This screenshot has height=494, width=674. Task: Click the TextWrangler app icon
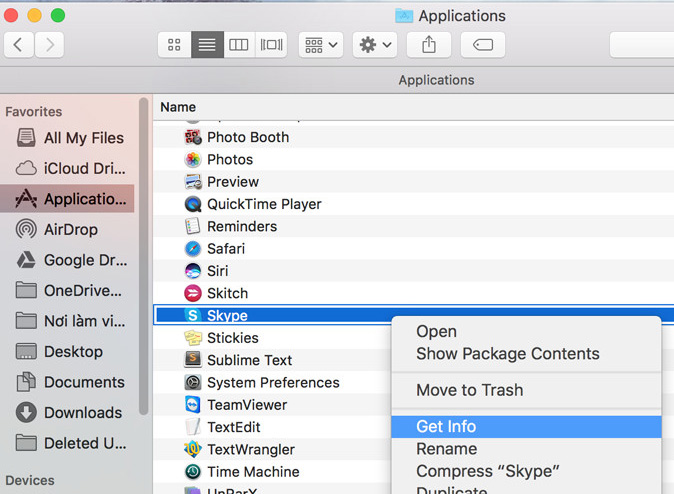(193, 449)
